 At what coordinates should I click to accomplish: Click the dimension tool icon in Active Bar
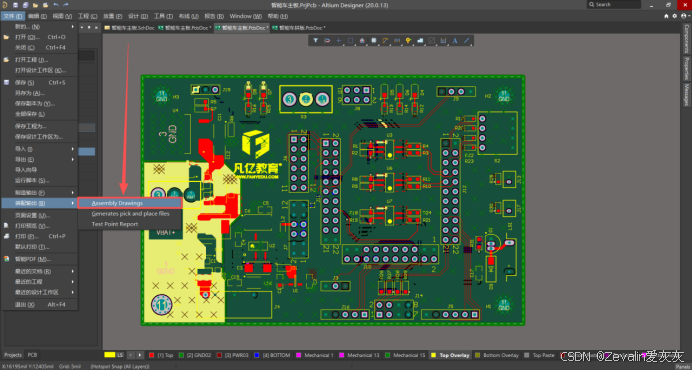coord(443,41)
